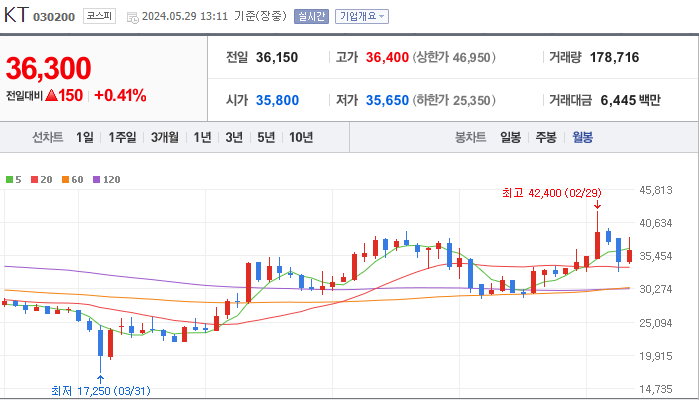Click the current price 36,300

[x=48, y=68]
